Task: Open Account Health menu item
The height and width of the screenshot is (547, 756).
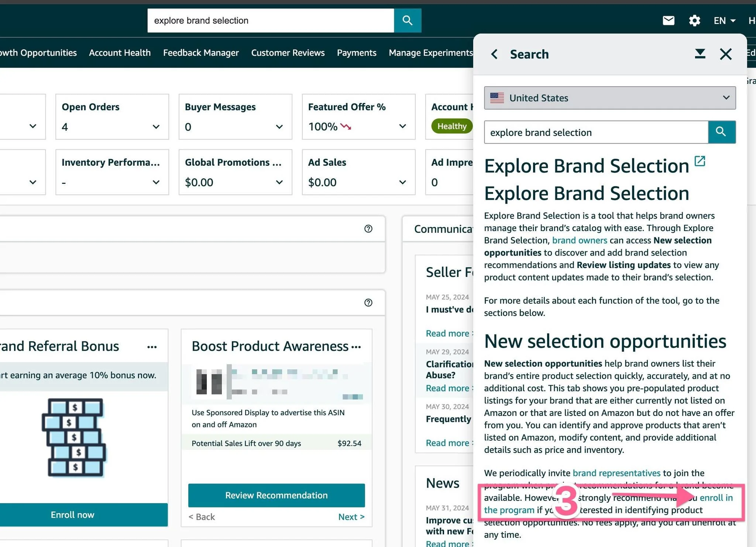Action: 120,53
